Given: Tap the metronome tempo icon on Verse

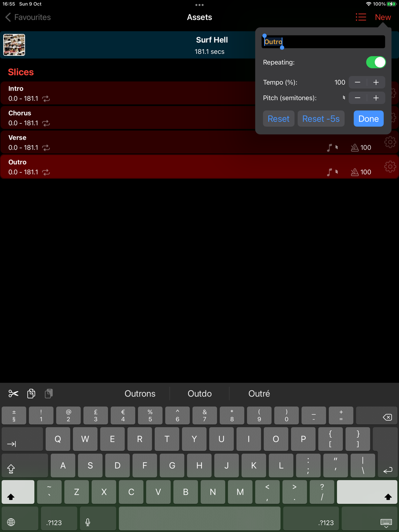Looking at the screenshot, I should tap(354, 148).
